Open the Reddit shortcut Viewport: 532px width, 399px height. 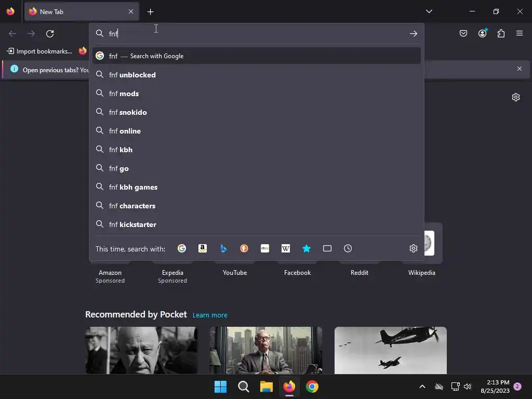pyautogui.click(x=360, y=272)
